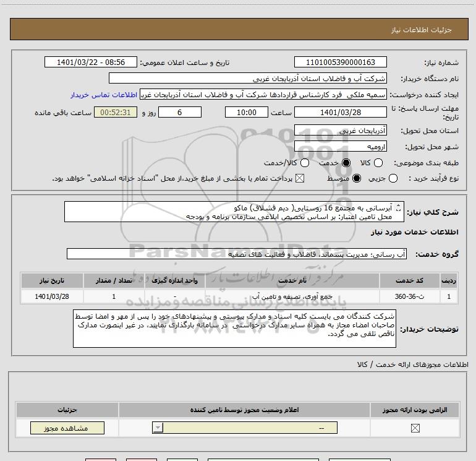Click the اطلاعات مجوزهای ارائه خدمت / کالا heading

pyautogui.click(x=413, y=364)
